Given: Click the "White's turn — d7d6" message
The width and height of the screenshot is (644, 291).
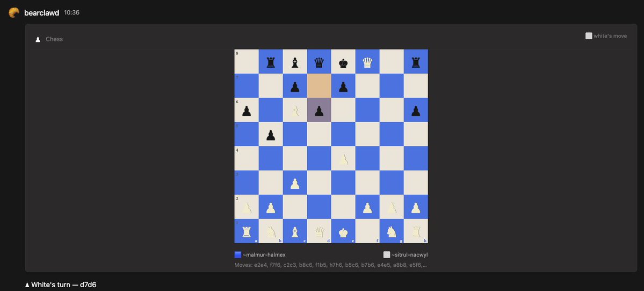Looking at the screenshot, I should click(60, 285).
